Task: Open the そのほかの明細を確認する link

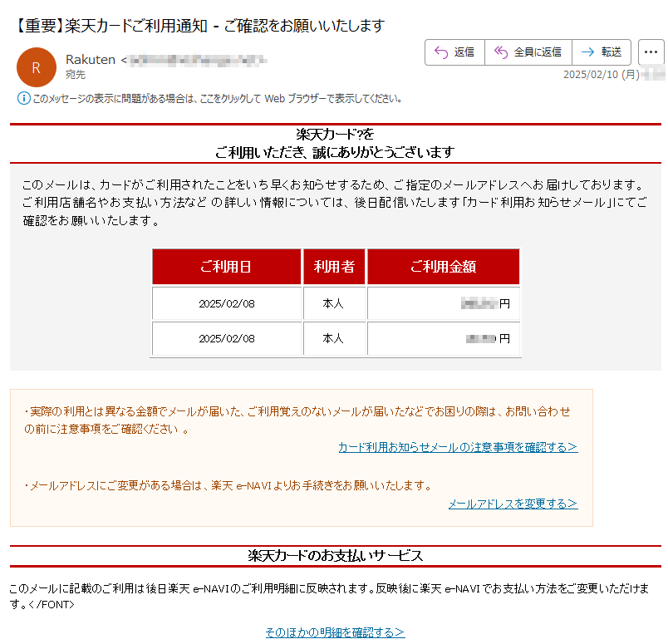Action: 335,632
